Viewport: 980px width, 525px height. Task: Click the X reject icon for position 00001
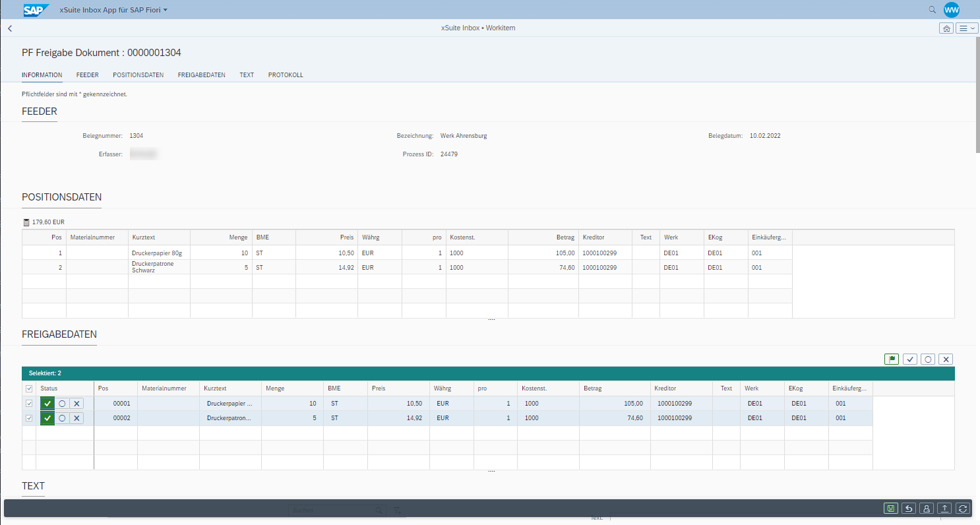tap(77, 404)
